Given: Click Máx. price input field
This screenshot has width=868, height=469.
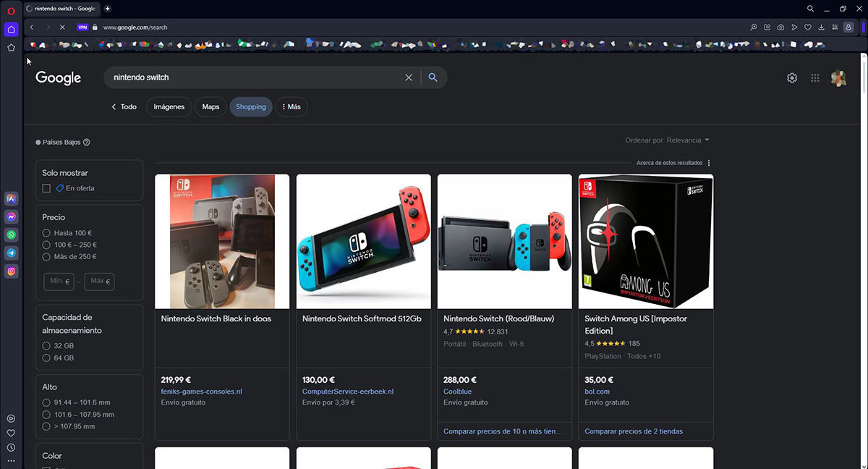Looking at the screenshot, I should pyautogui.click(x=99, y=282).
